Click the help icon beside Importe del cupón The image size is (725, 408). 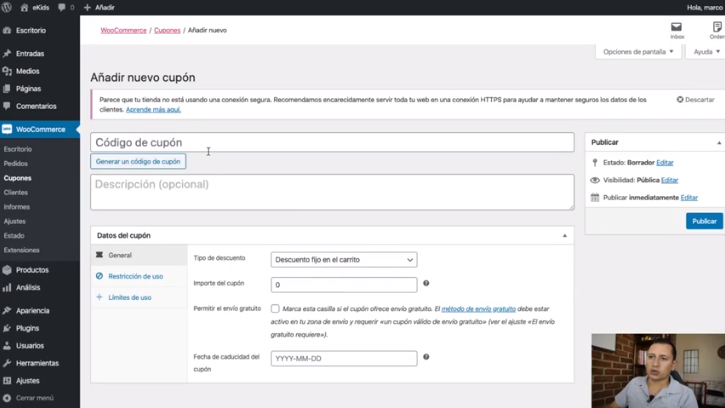426,284
